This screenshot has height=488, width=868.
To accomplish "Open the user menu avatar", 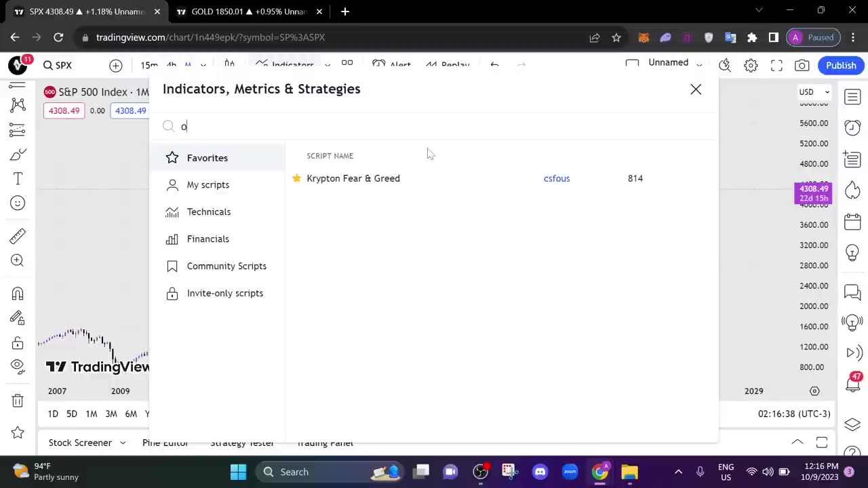I will [x=18, y=65].
